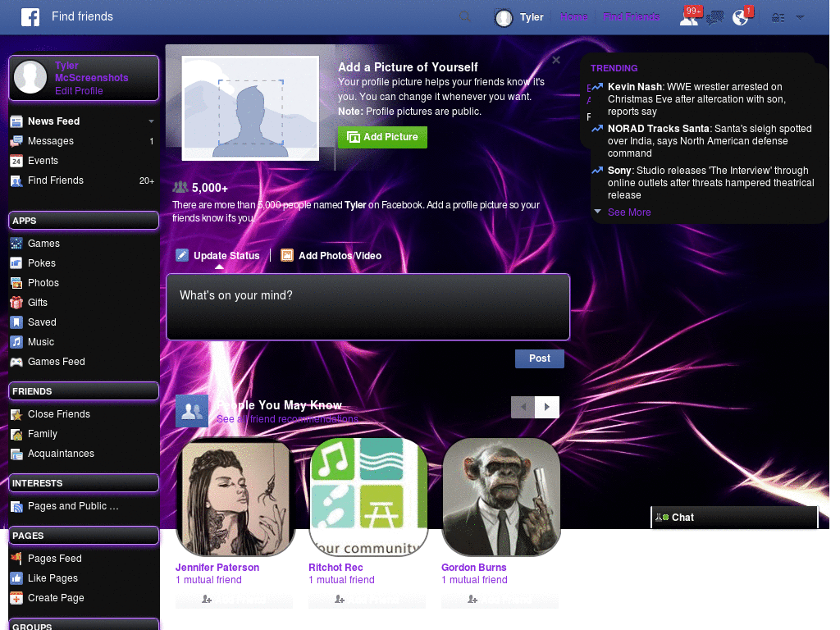Click the Events calendar icon
Screen dimensions: 840x630
pos(16,161)
